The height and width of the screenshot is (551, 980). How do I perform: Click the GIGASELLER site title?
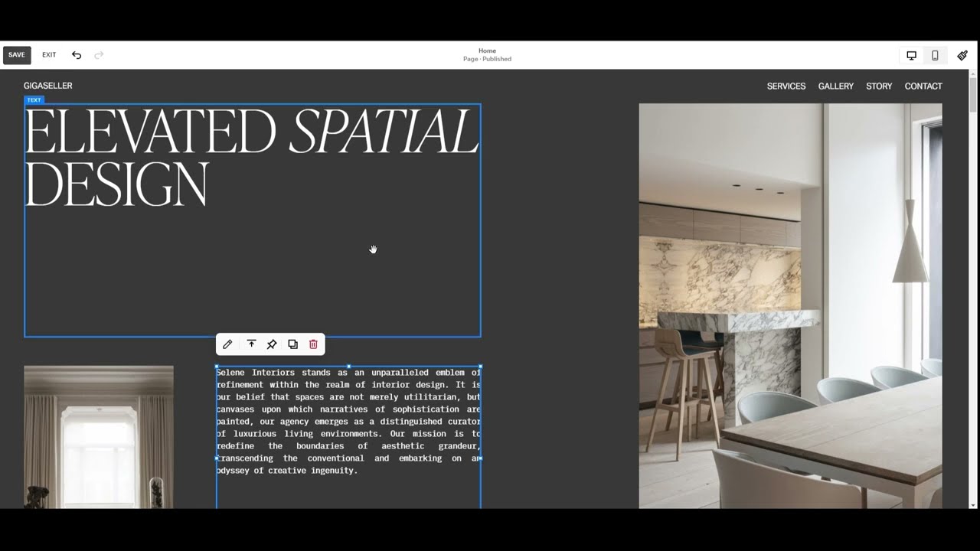[48, 86]
